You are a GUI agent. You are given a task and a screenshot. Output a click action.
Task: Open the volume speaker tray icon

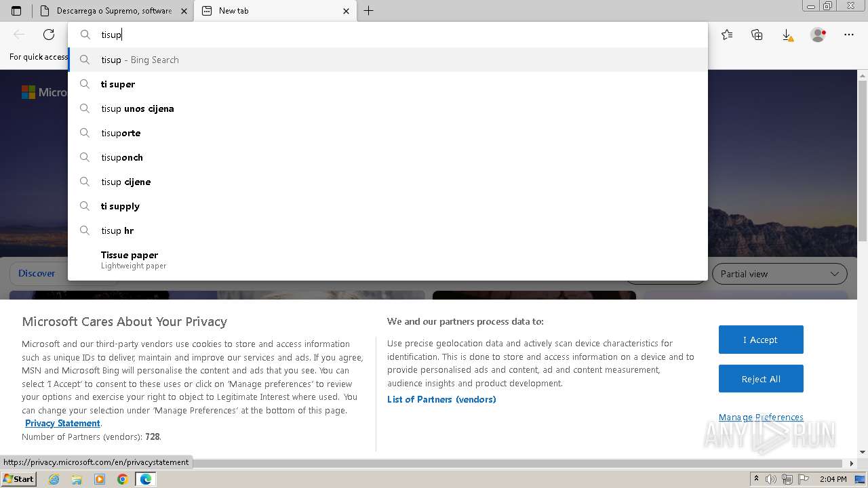tap(771, 479)
